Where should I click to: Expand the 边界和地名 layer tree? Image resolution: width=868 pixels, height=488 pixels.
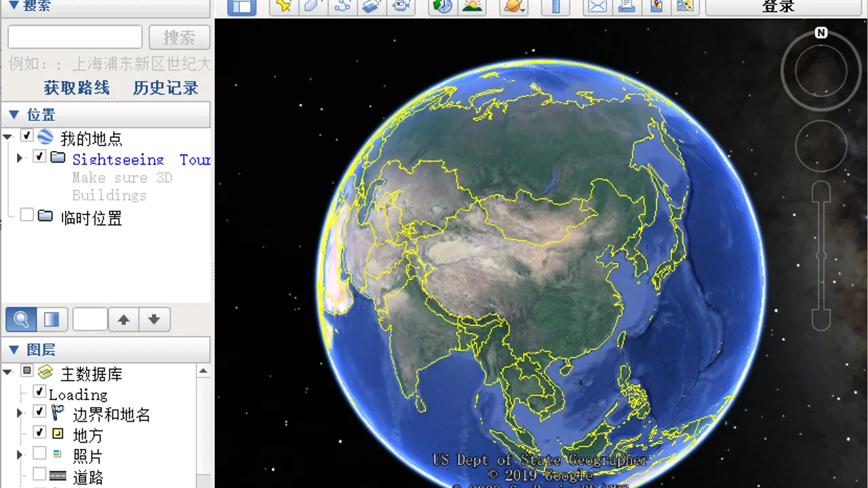coord(20,413)
